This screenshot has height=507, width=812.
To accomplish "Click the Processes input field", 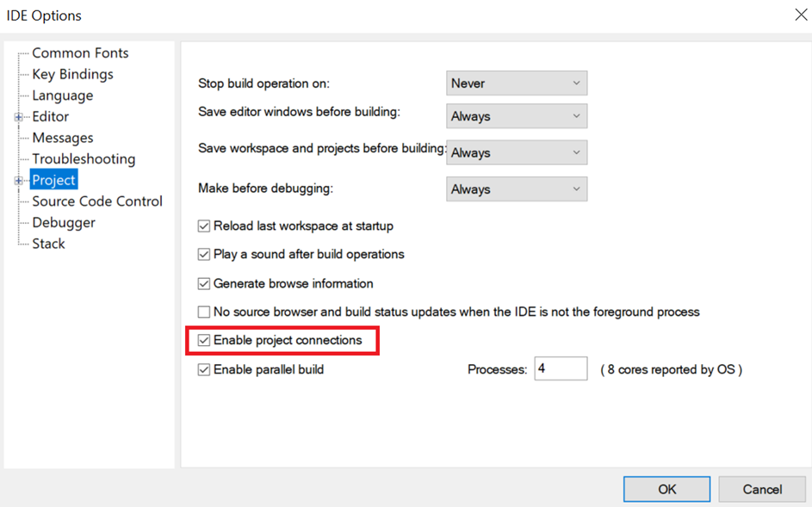I will point(560,369).
